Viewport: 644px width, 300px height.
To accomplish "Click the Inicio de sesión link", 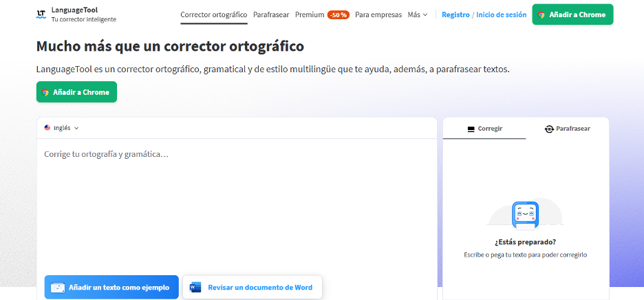I will [502, 14].
